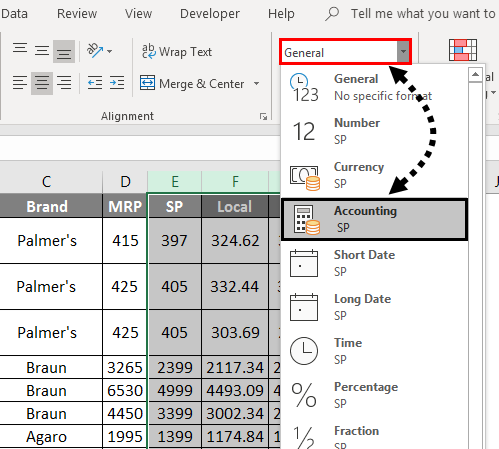Click the cell containing 3399

[x=175, y=413]
